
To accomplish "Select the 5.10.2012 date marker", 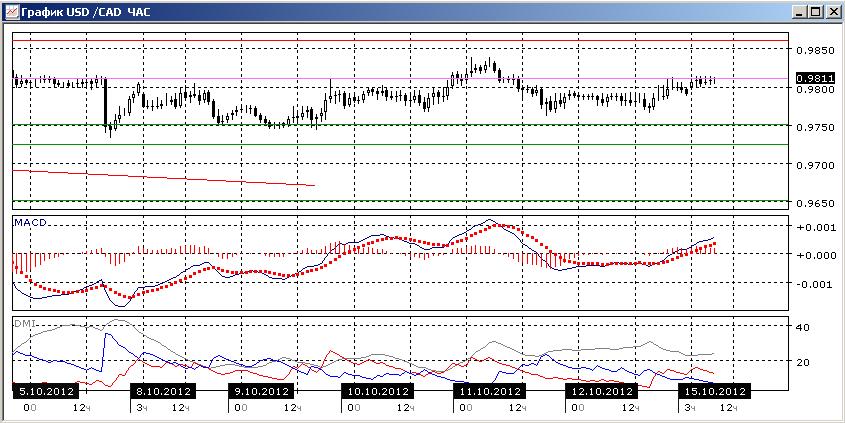I will click(45, 390).
